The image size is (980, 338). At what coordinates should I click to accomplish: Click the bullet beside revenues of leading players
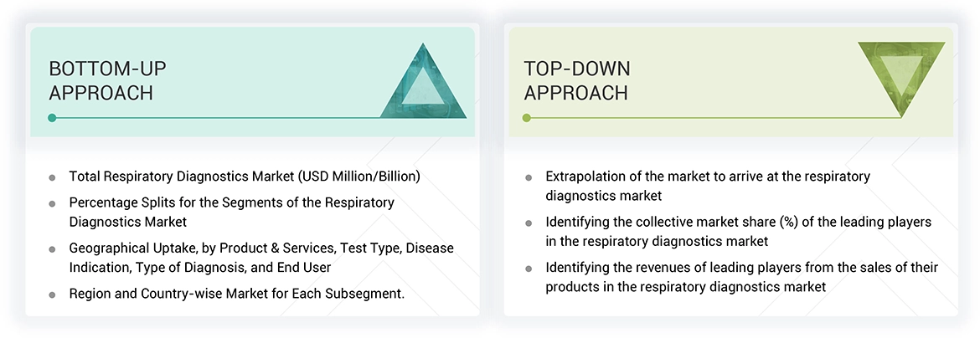coord(529,269)
